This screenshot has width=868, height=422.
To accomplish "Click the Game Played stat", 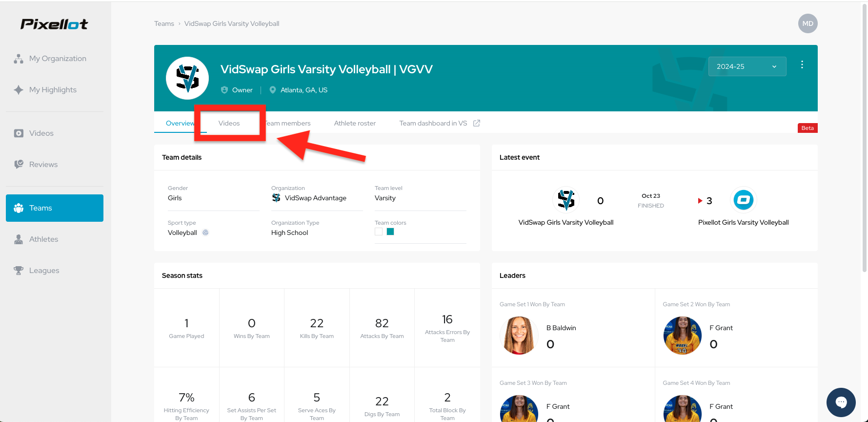I will [186, 328].
